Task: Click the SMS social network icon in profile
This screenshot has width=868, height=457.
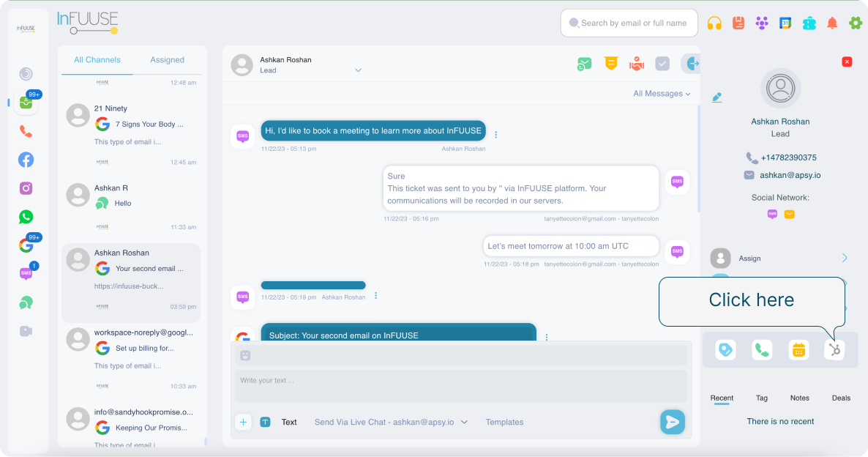Action: [772, 215]
